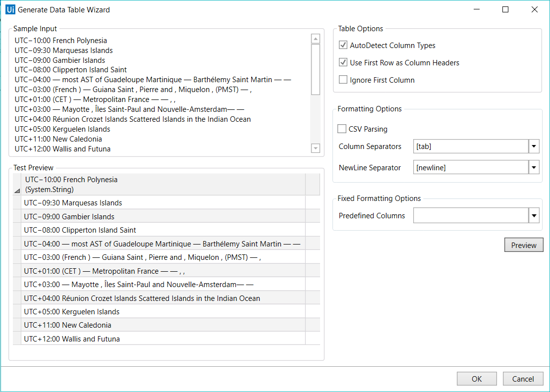The width and height of the screenshot is (550, 392).
Task: Click the UiPath logo icon in title bar
Action: [10, 9]
